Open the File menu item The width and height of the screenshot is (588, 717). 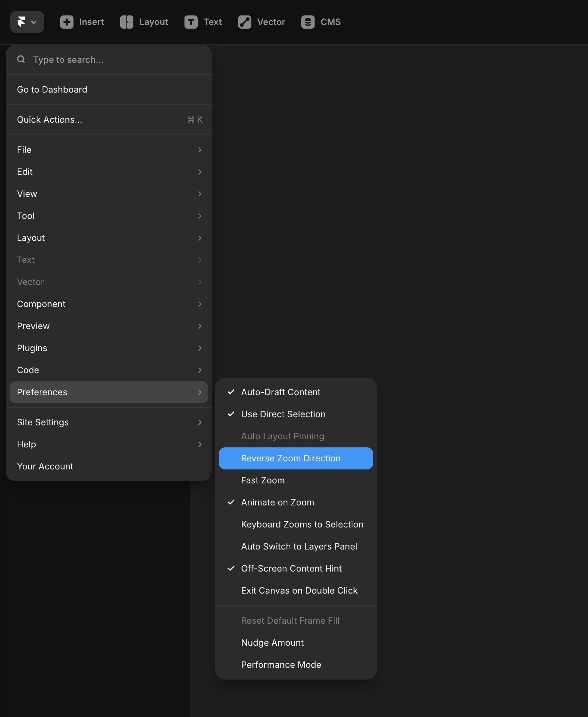click(109, 150)
